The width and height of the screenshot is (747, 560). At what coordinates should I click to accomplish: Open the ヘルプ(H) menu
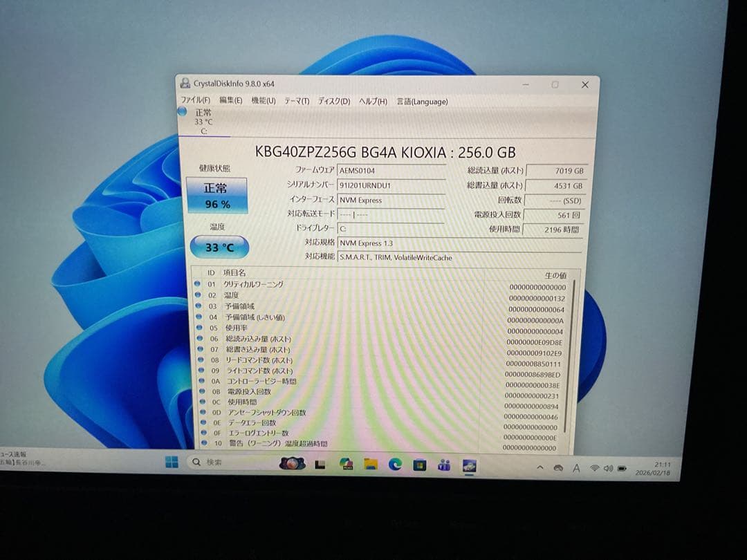click(x=373, y=102)
